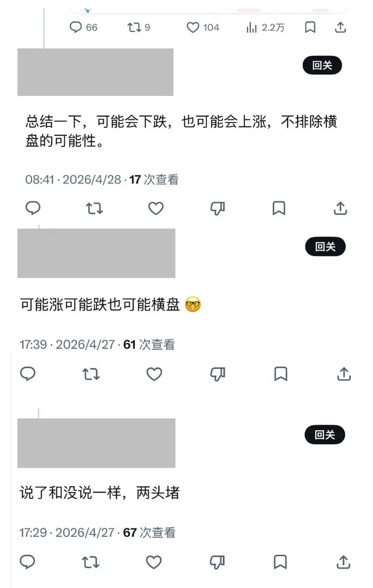Open replies on the post with 66 comments
373x588 pixels.
click(83, 27)
